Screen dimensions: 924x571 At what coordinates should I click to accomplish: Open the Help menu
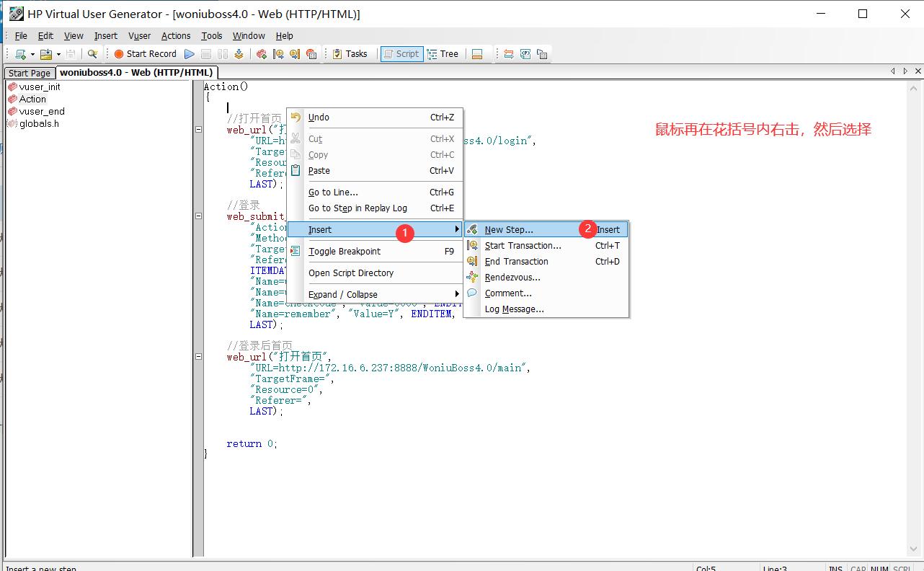click(x=285, y=35)
